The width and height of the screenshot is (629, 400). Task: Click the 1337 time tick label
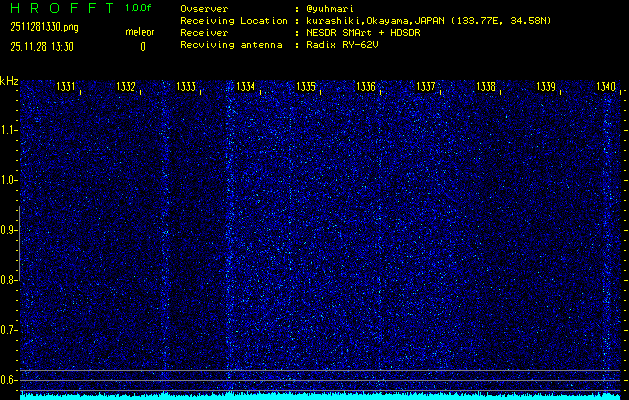pos(426,87)
